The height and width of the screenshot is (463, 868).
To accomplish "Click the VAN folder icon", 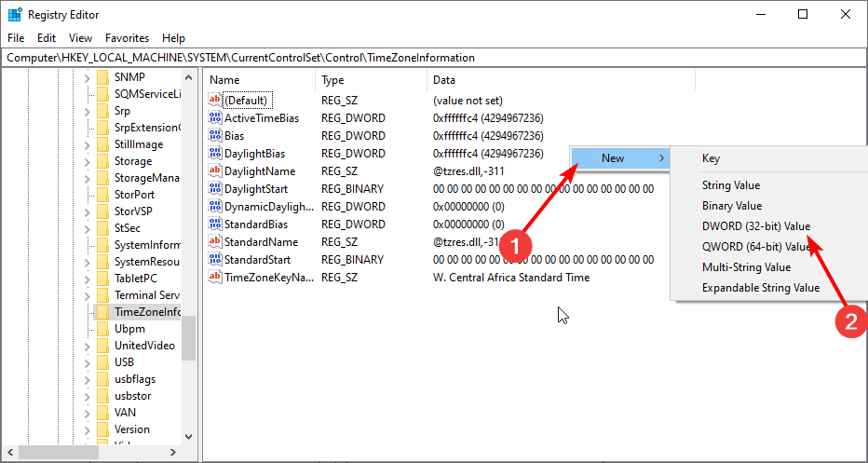I will [x=102, y=412].
